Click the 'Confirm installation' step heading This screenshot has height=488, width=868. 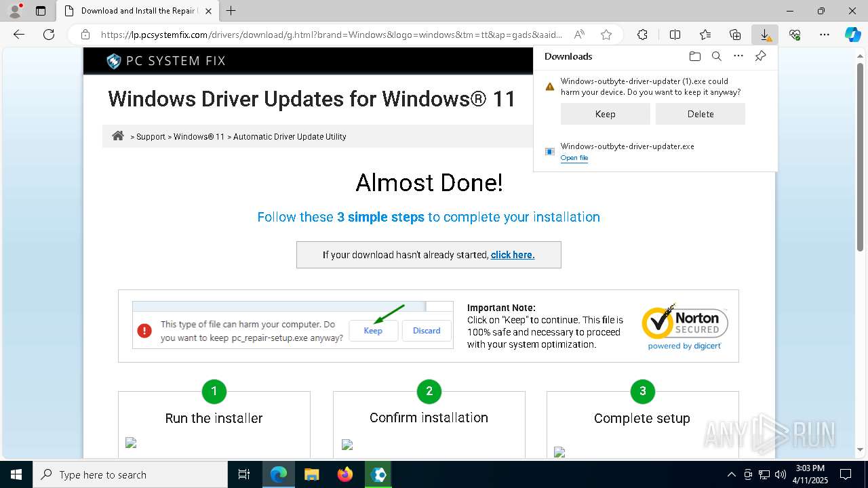point(429,418)
